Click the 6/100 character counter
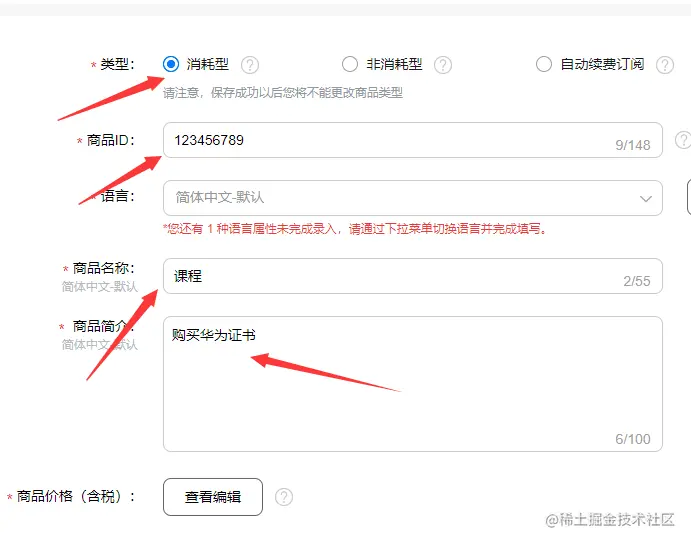The image size is (691, 544). coord(633,439)
